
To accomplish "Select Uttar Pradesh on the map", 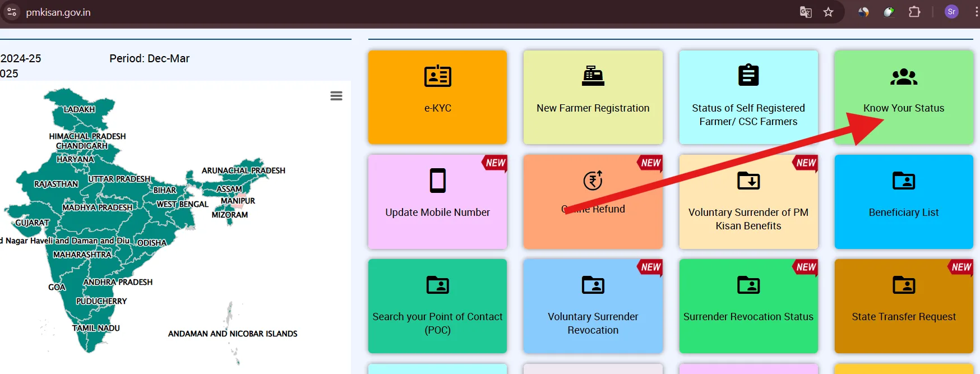I will coord(119,179).
